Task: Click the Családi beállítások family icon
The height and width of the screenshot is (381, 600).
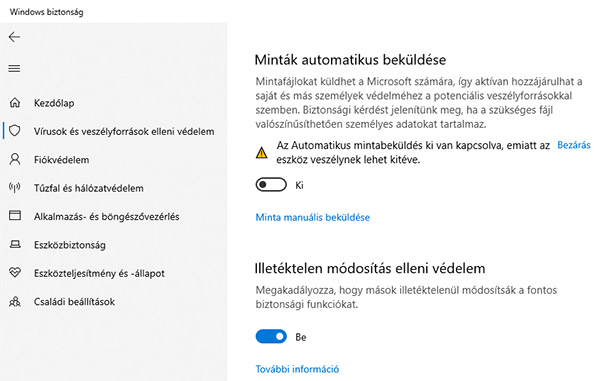Action: click(x=15, y=301)
